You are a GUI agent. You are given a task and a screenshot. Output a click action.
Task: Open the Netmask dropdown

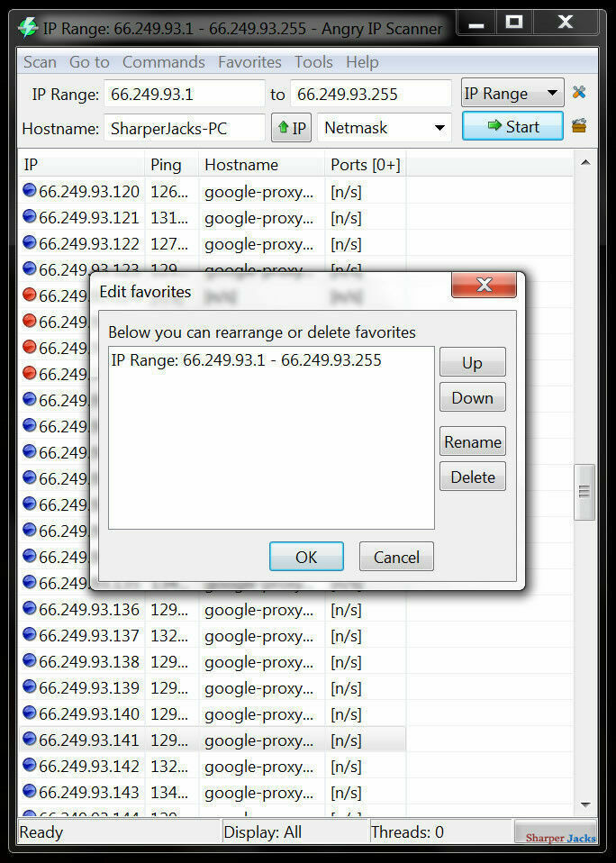tap(385, 128)
